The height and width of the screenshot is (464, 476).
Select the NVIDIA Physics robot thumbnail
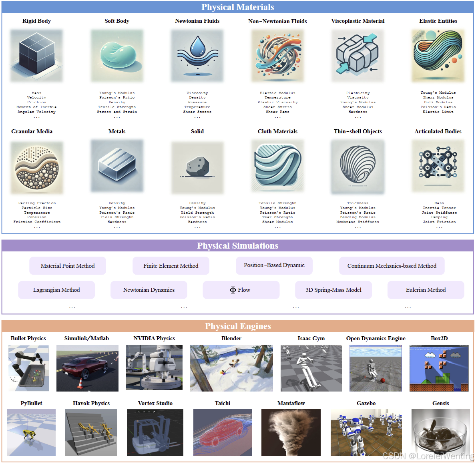pyautogui.click(x=154, y=367)
